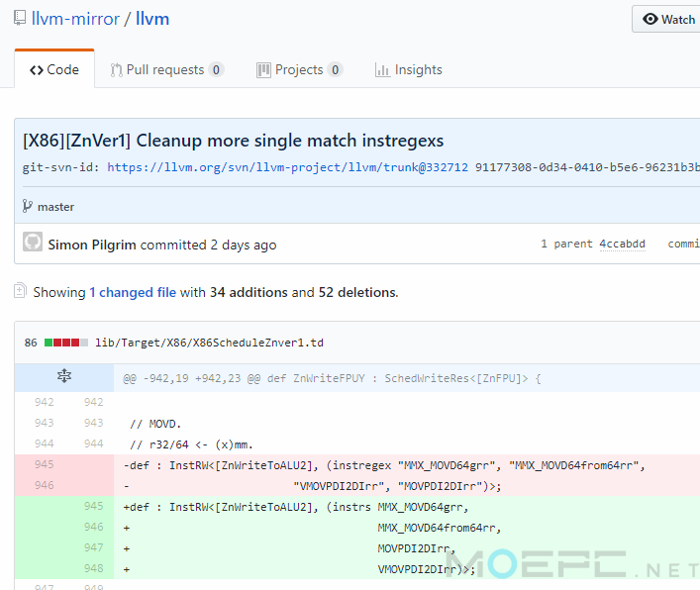
Task: Open the Pull requests tab
Action: click(x=167, y=69)
